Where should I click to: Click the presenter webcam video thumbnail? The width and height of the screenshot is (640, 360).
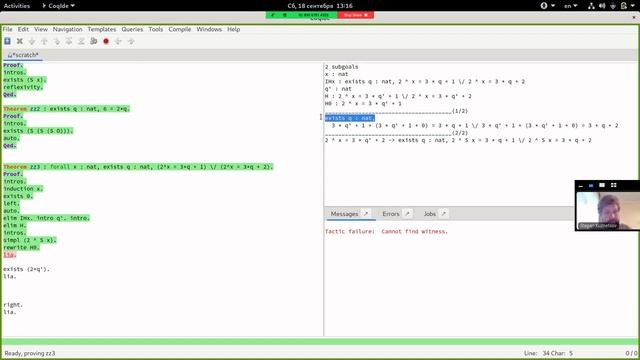(608, 211)
